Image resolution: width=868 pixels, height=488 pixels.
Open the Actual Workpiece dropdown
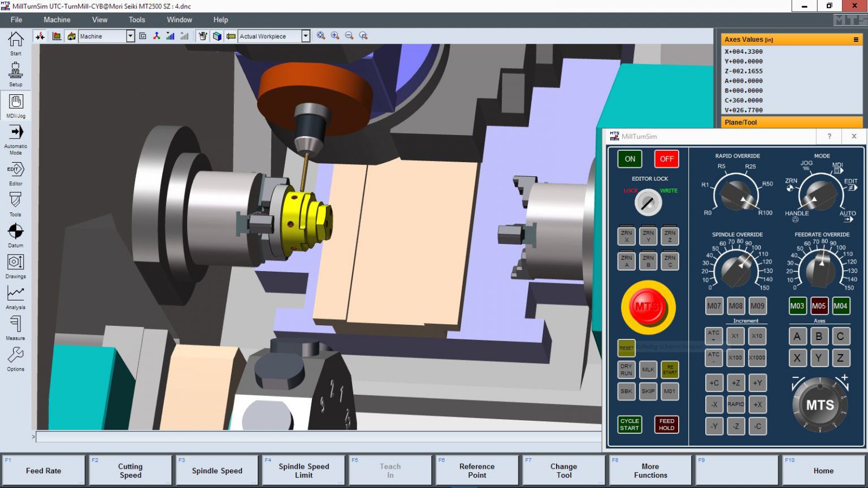coord(306,36)
